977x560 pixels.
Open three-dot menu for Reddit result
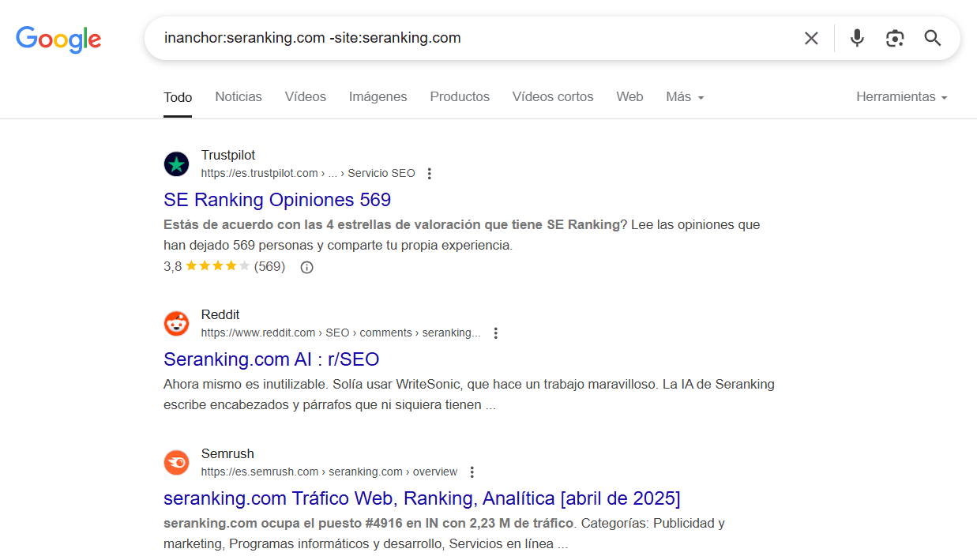pyautogui.click(x=496, y=333)
